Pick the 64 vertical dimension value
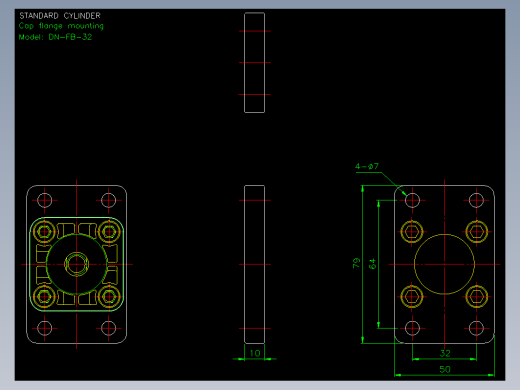This screenshot has height=390, width=520. coord(372,264)
